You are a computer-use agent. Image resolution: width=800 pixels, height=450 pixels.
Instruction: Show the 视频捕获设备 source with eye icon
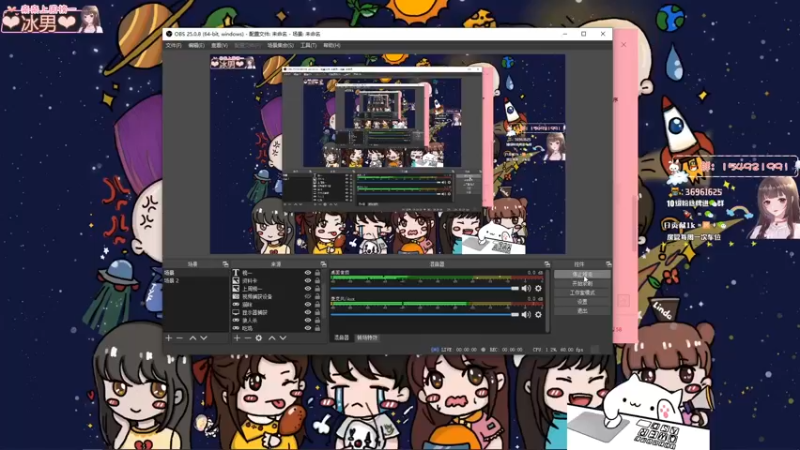coord(308,296)
